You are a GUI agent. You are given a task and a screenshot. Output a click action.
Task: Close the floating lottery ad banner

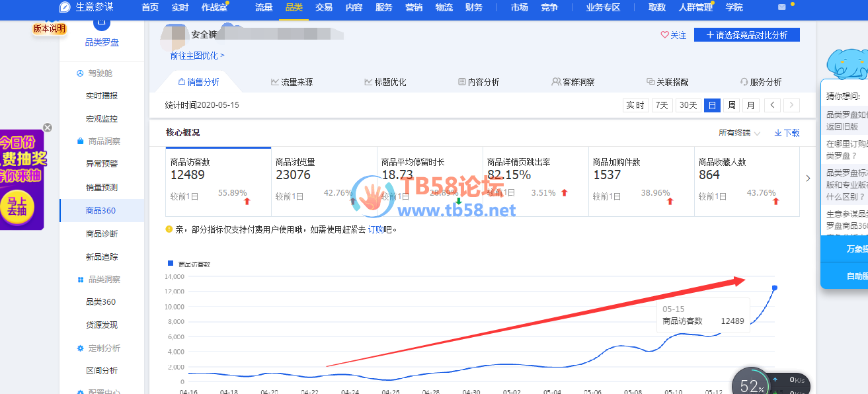tap(48, 128)
